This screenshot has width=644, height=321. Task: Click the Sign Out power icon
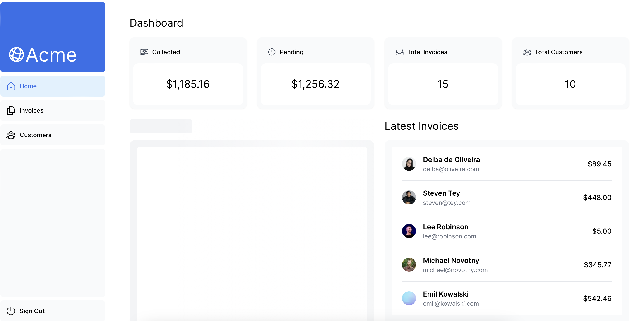click(x=11, y=311)
